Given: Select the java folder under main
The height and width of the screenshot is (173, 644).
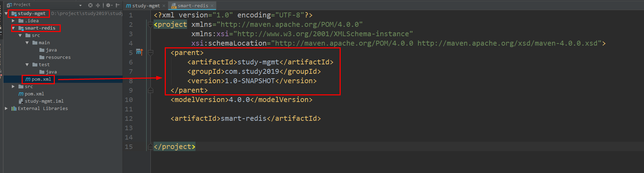Looking at the screenshot, I should [51, 50].
